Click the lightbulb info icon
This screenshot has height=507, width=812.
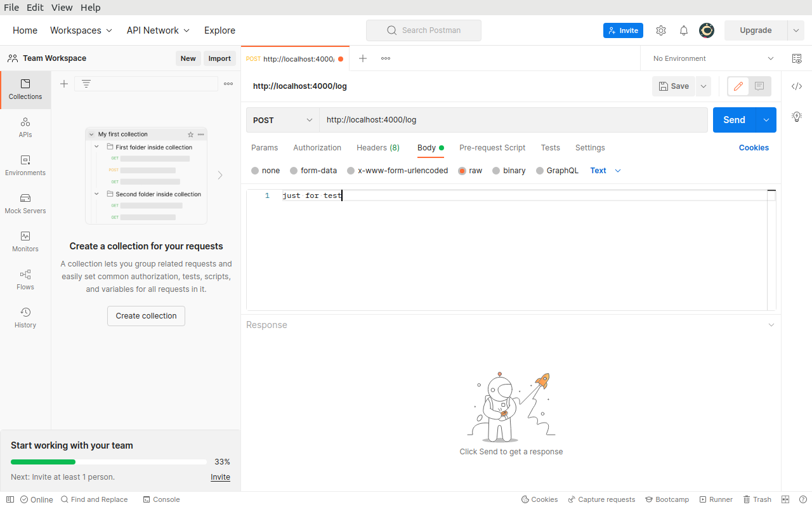pos(797,117)
